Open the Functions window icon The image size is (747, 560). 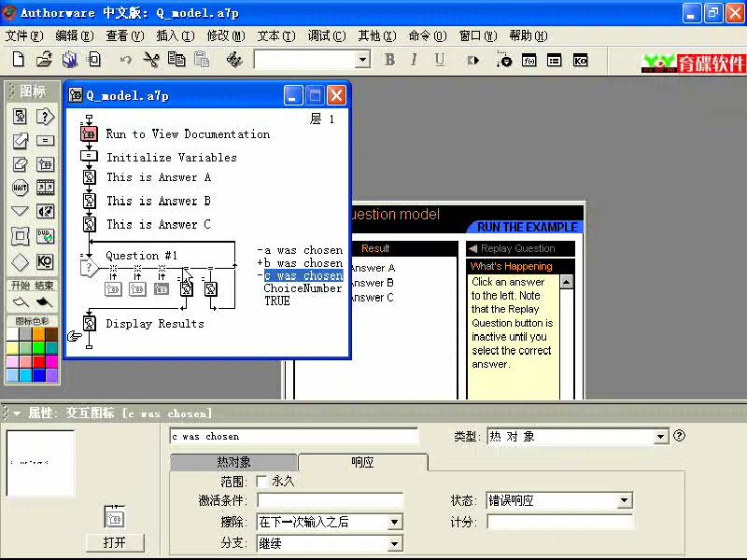[x=529, y=61]
